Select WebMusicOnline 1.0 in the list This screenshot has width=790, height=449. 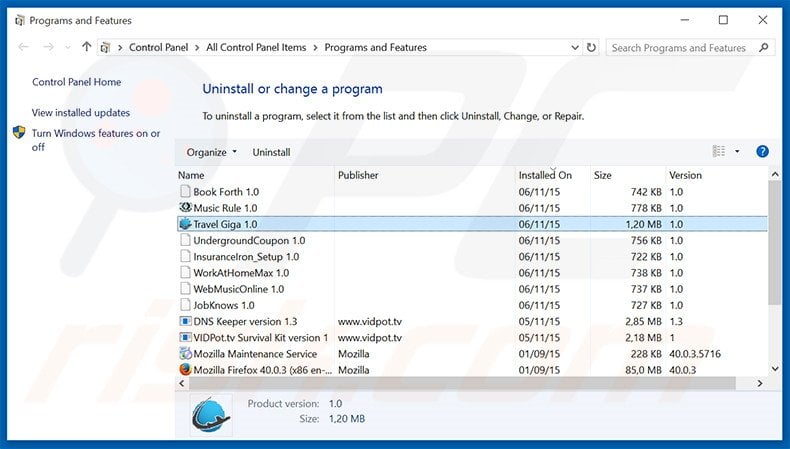pos(472,289)
